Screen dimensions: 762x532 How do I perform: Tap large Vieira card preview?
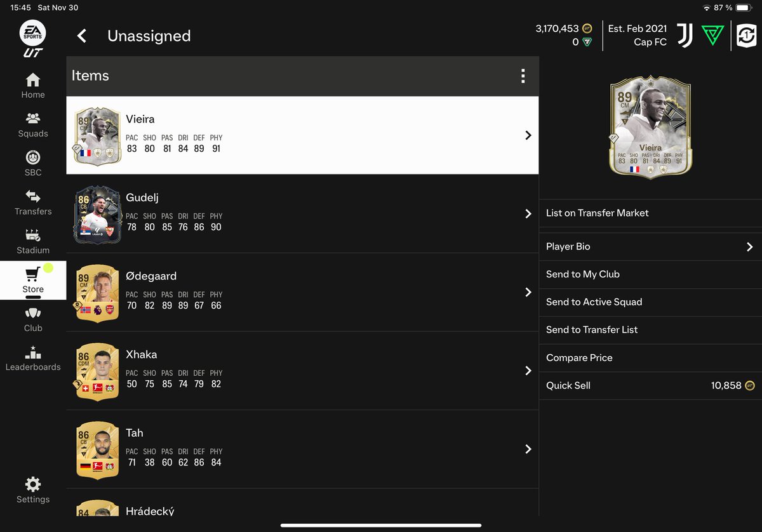(x=650, y=128)
